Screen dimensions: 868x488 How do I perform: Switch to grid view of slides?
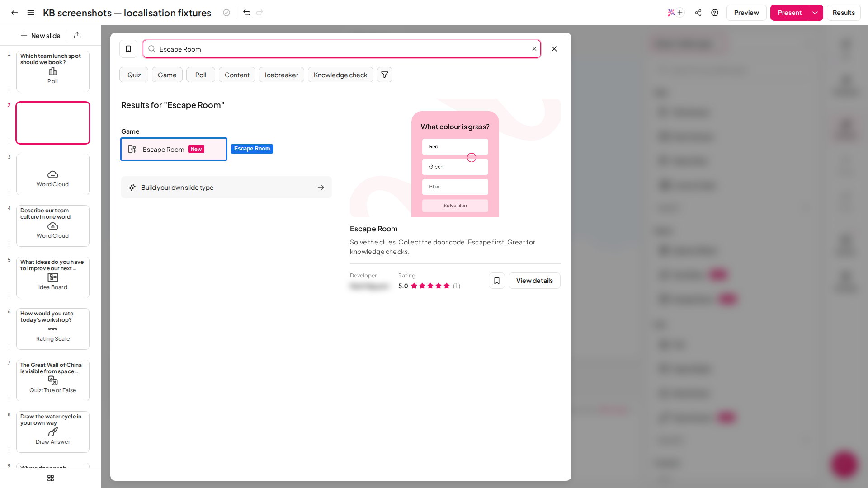point(51,478)
